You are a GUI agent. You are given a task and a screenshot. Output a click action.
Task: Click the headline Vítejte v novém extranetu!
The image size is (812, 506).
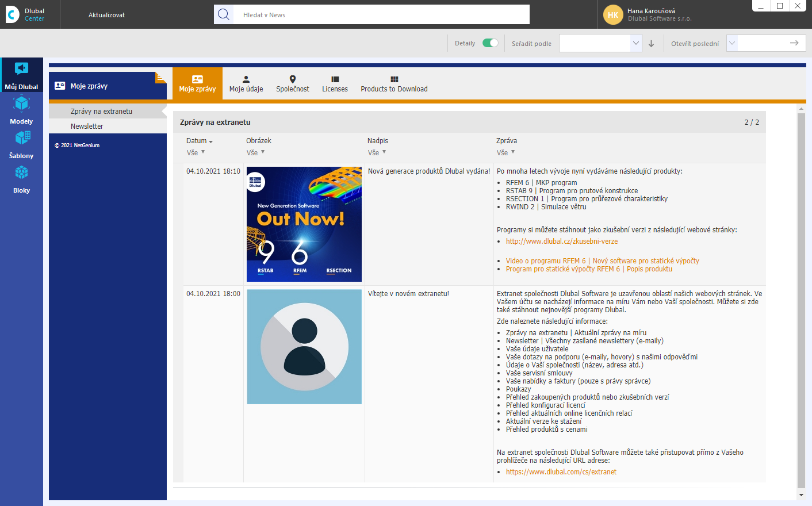click(408, 294)
